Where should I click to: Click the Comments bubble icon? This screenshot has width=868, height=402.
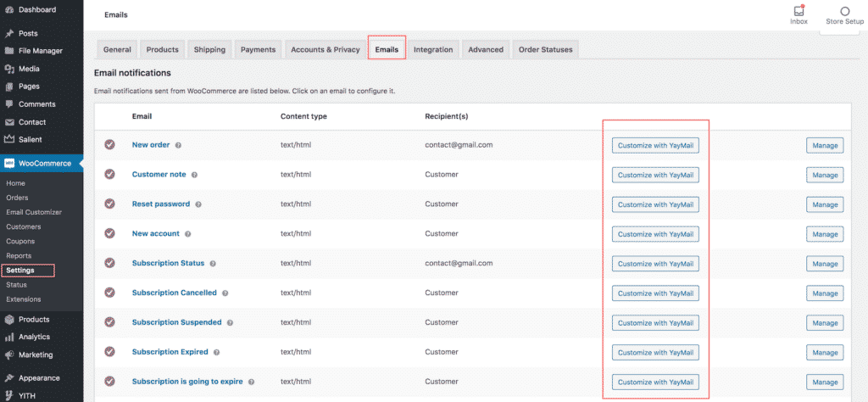click(x=8, y=104)
